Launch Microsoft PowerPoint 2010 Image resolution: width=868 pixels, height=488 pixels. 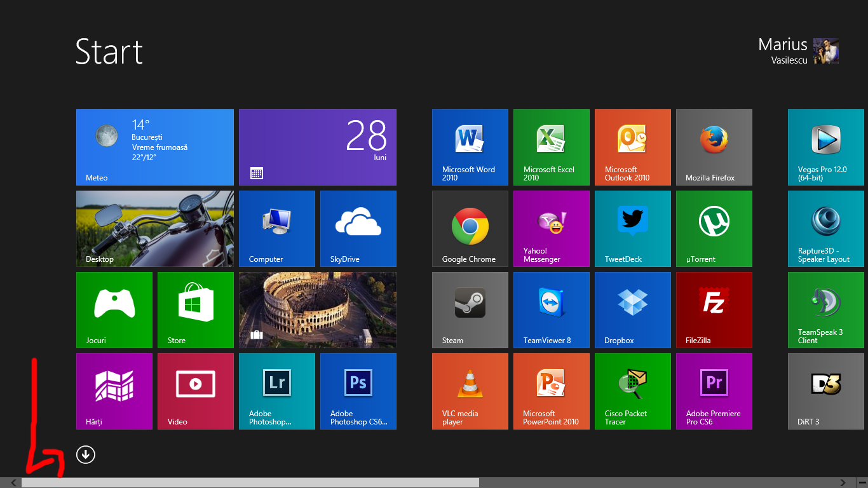pos(552,391)
